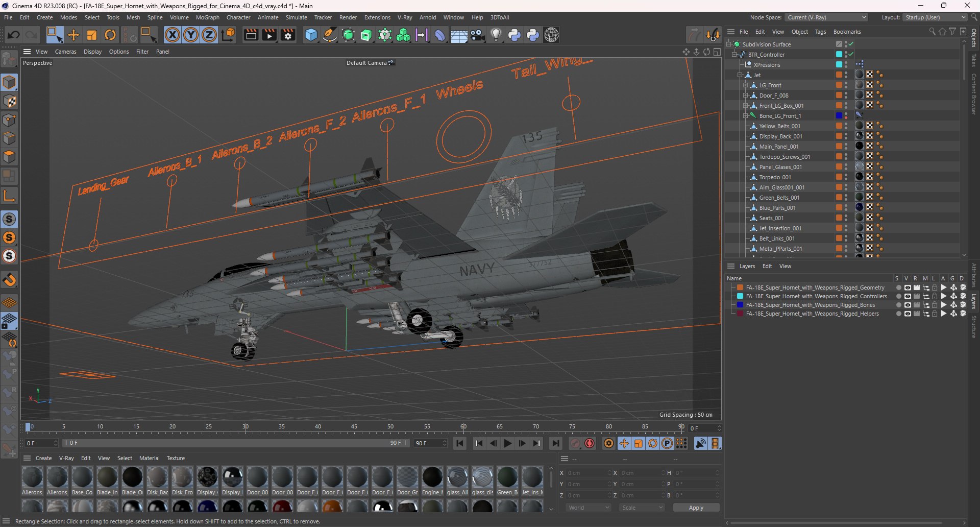Open the V-Ray menu
Viewport: 980px width, 527px height.
pos(405,17)
